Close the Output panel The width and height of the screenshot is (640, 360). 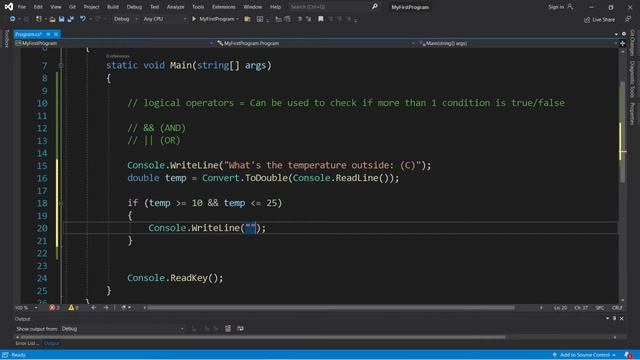pos(622,318)
